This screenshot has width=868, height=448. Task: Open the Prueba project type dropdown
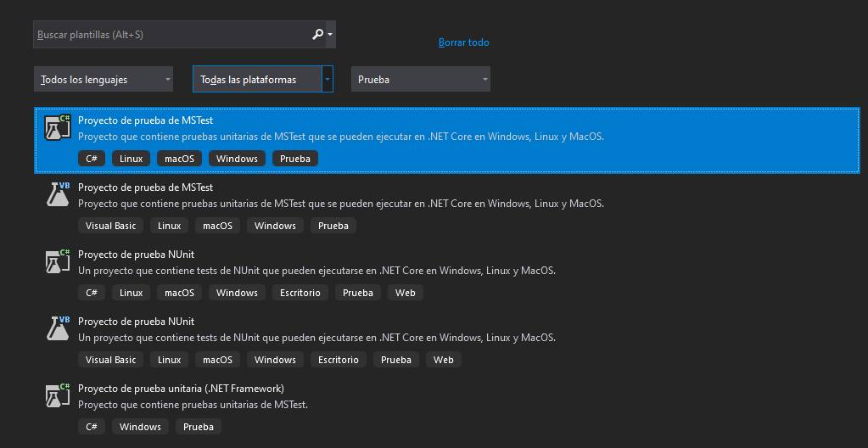point(421,79)
